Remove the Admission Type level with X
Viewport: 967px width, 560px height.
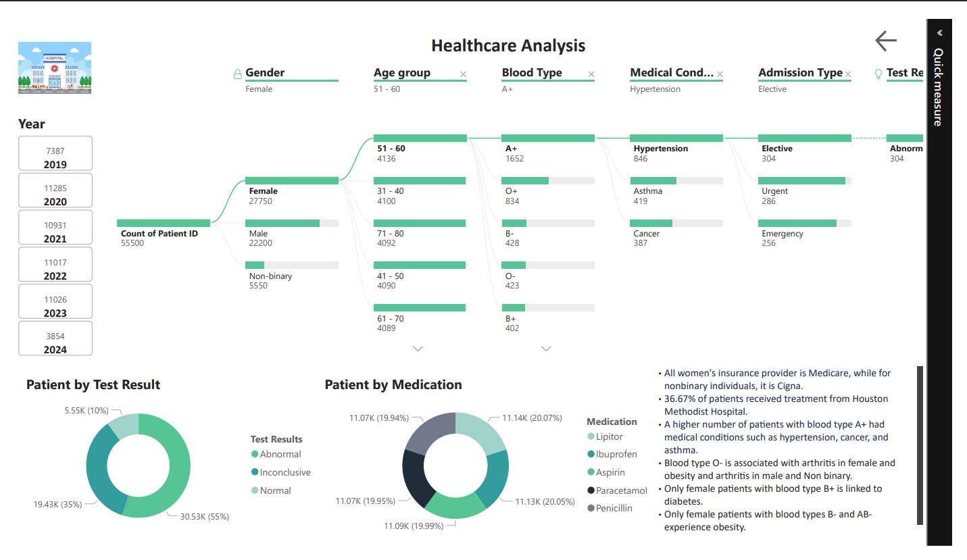pyautogui.click(x=848, y=74)
